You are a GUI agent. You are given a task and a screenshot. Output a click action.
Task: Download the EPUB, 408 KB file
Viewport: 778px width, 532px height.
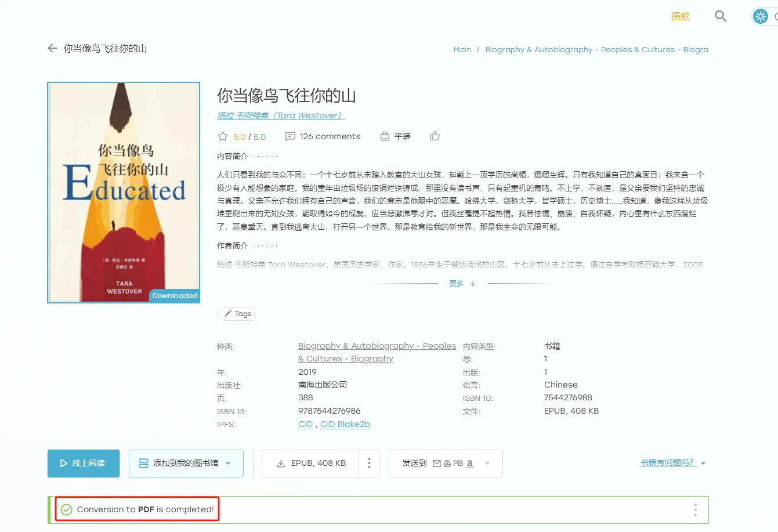click(x=311, y=463)
